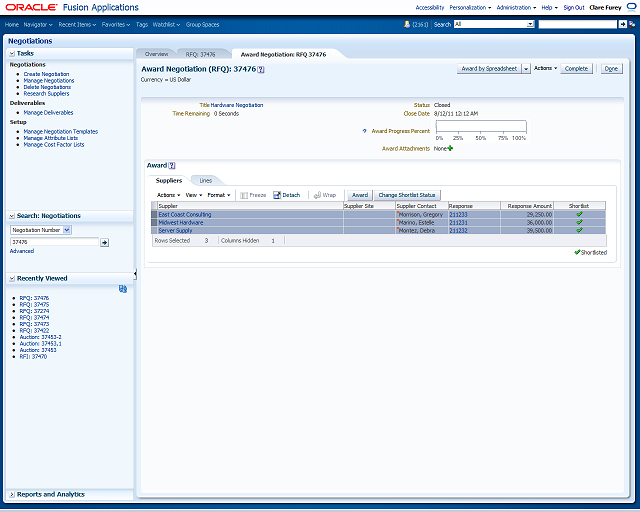The height and width of the screenshot is (512, 640).
Task: Click shortlist checkmark for Midwest Hardware
Action: (579, 222)
